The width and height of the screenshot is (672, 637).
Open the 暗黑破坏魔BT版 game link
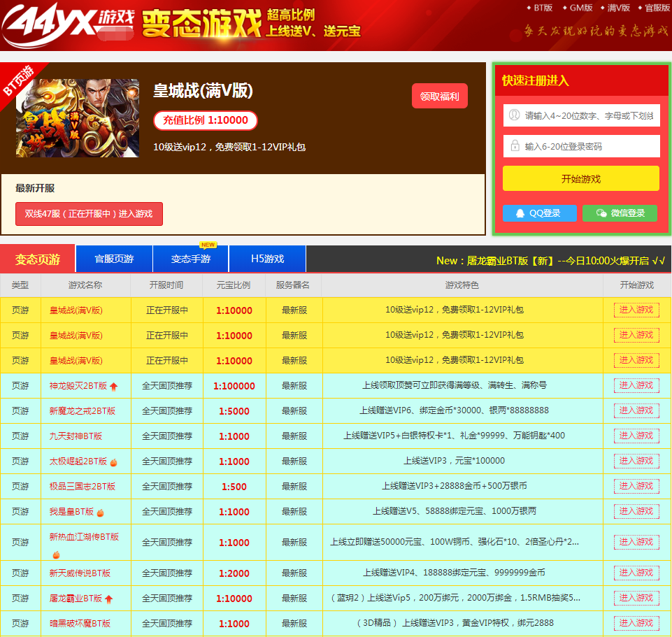80,624
